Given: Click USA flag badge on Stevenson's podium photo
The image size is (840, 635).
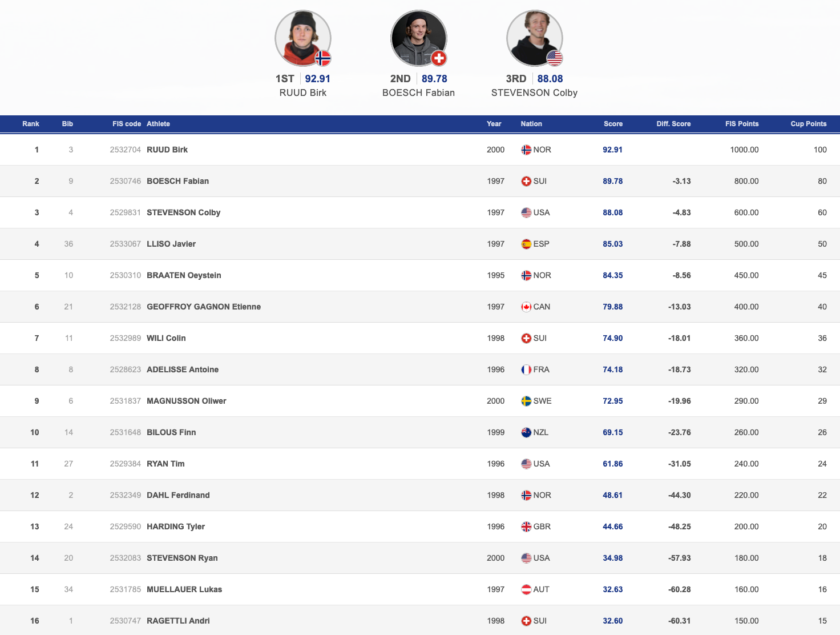Looking at the screenshot, I should pos(555,58).
